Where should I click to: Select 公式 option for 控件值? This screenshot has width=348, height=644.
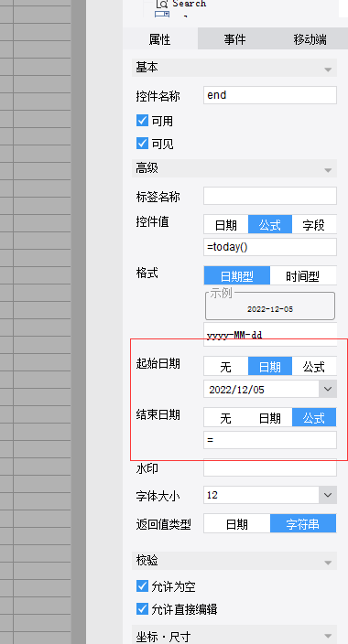(x=270, y=225)
